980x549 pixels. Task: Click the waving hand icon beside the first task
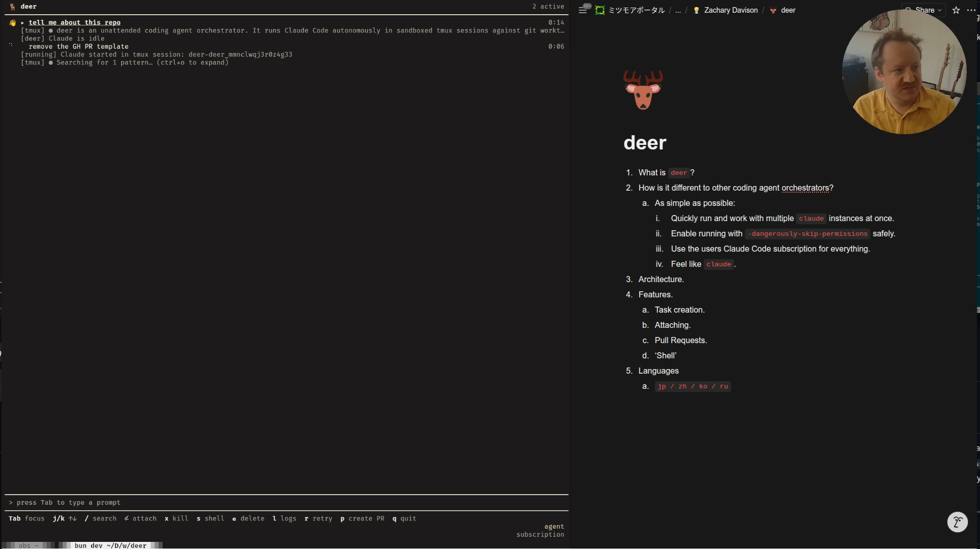point(12,23)
